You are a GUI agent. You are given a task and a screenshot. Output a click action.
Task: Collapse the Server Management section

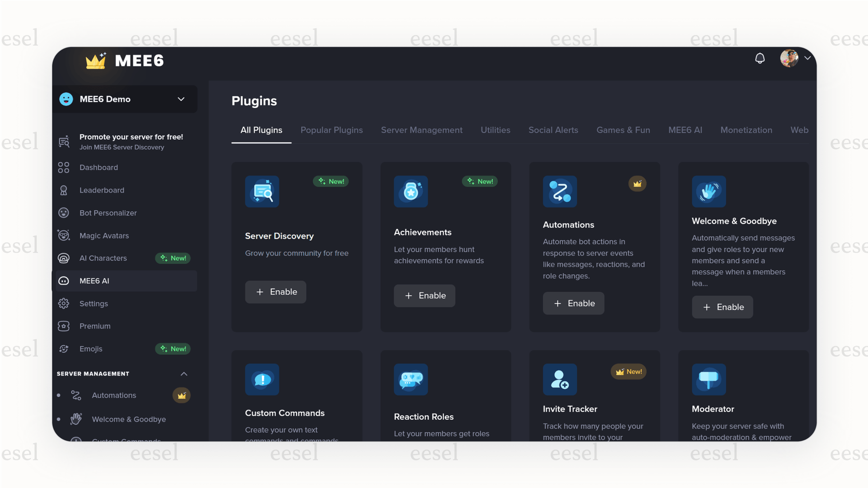click(x=183, y=373)
